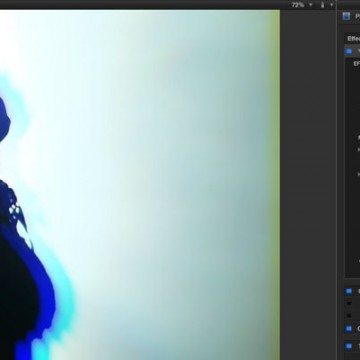Open the dropdown arrow next to channels icon
This screenshot has width=360, height=360.
(331, 5)
